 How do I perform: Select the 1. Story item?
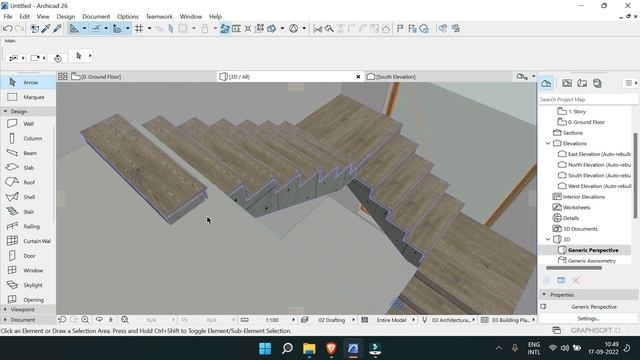[x=572, y=111]
